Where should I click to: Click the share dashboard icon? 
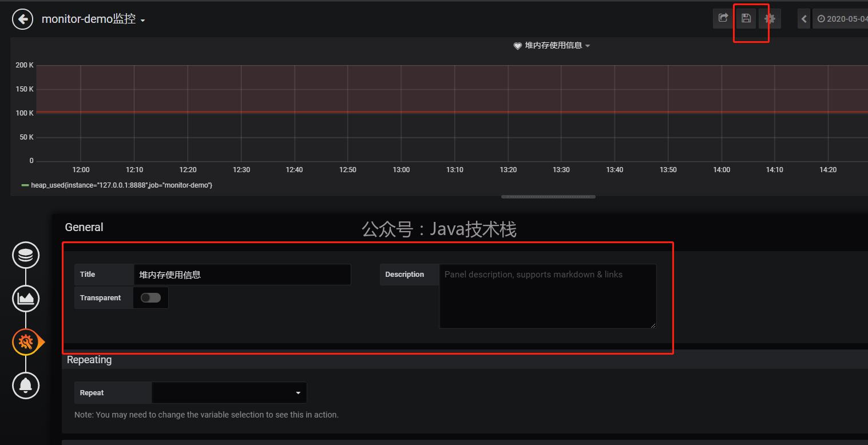[723, 18]
